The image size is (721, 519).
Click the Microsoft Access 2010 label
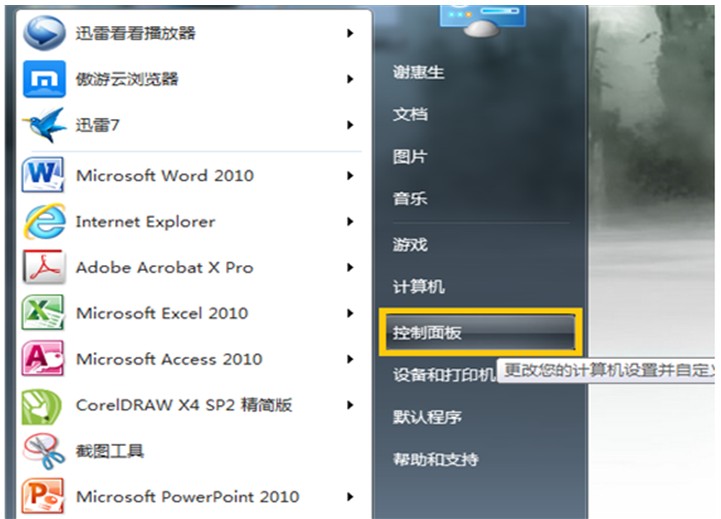[x=169, y=359]
